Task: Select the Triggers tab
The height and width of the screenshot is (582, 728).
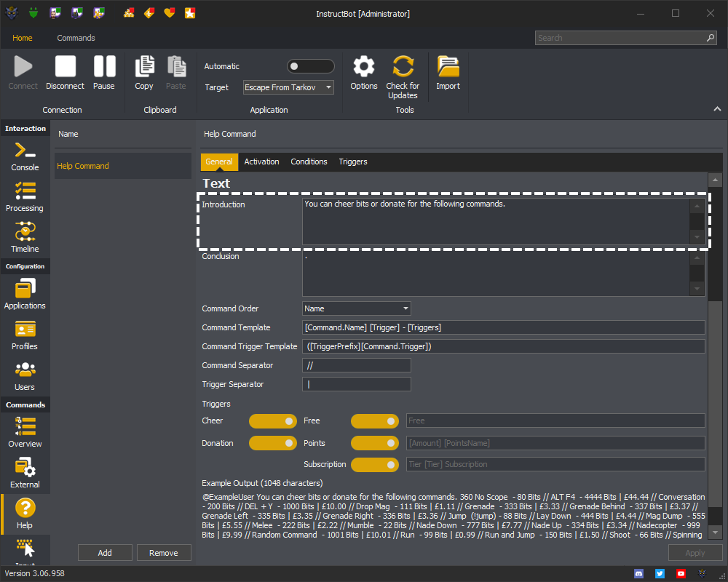Action: click(x=353, y=162)
